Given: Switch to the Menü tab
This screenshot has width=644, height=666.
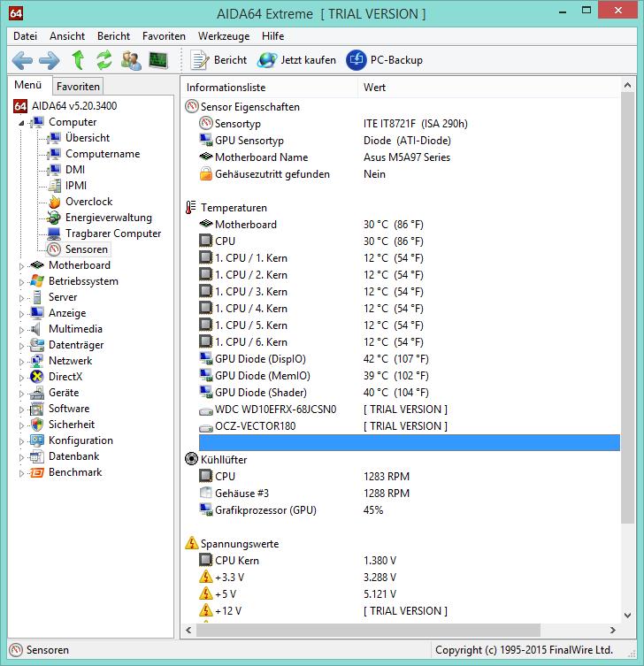Looking at the screenshot, I should 28,85.
